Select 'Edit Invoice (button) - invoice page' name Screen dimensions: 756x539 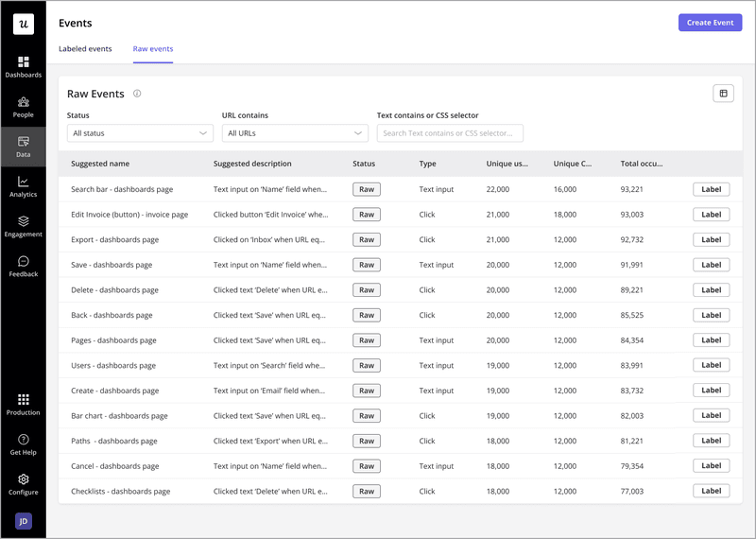[129, 215]
